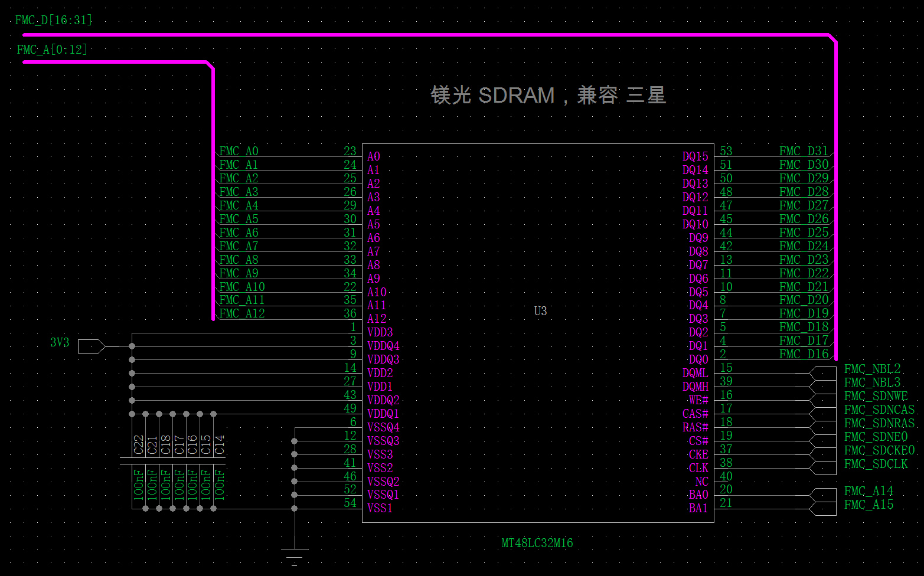The width and height of the screenshot is (924, 576).
Task: Select the FMC_SDCKE0 port symbol
Action: tap(823, 455)
